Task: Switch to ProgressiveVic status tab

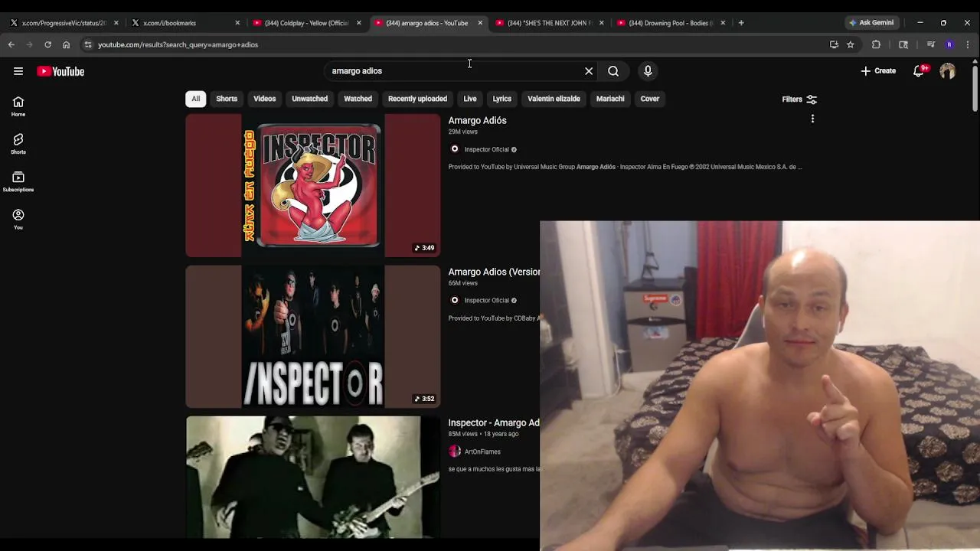Action: coord(64,23)
